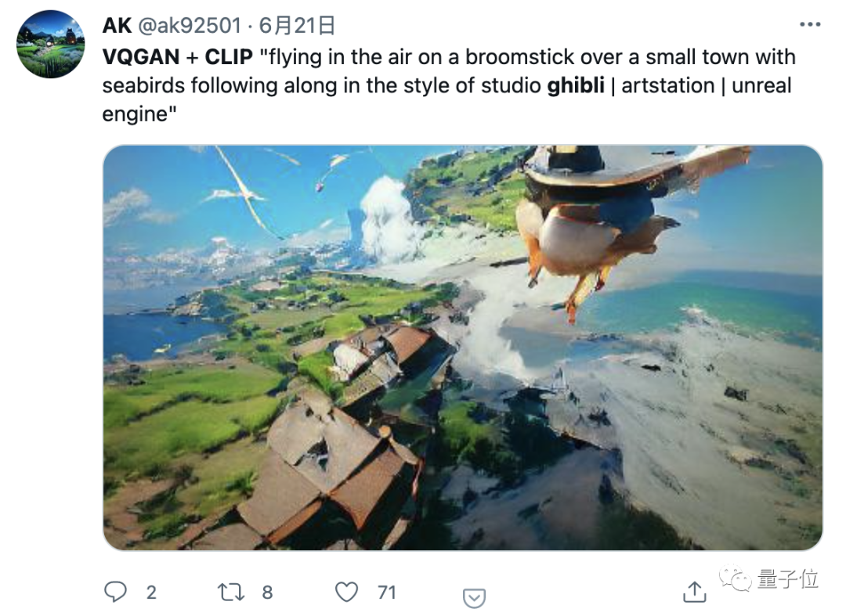846x616 pixels.
Task: Click the retweet count number 8
Action: (x=267, y=593)
